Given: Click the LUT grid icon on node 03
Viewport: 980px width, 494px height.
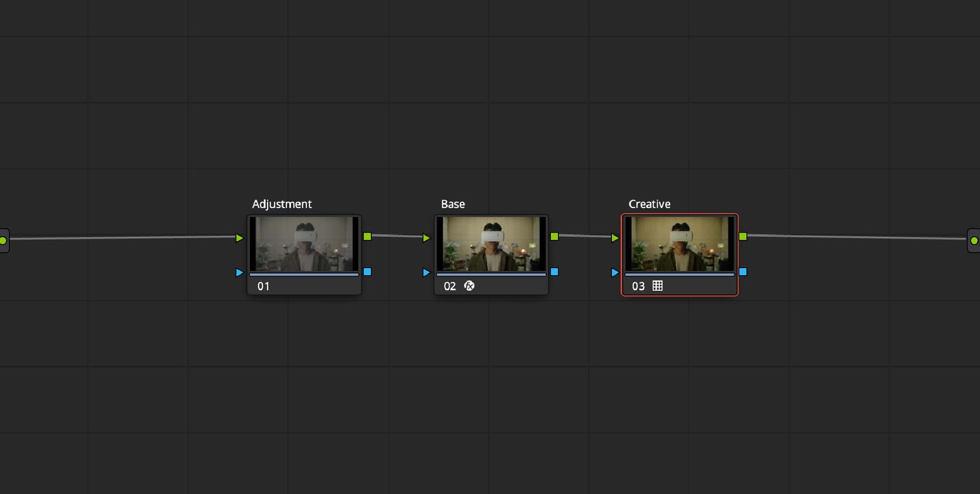Looking at the screenshot, I should tap(657, 286).
